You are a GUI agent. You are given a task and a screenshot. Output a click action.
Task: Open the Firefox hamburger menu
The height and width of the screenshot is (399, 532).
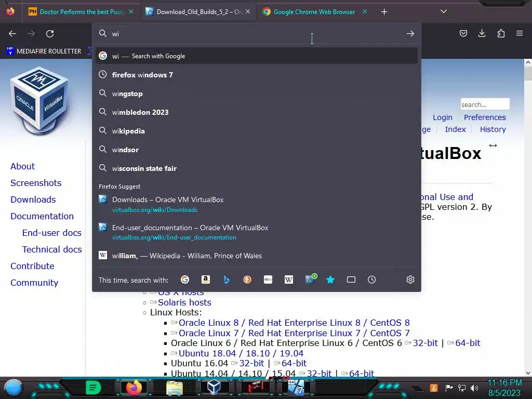click(520, 33)
